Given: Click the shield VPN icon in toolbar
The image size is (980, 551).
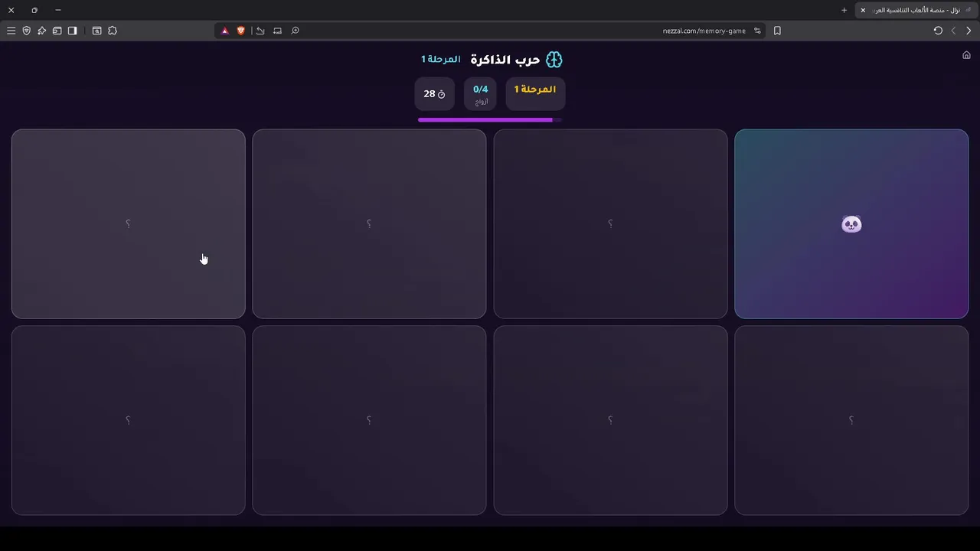Looking at the screenshot, I should (x=26, y=31).
